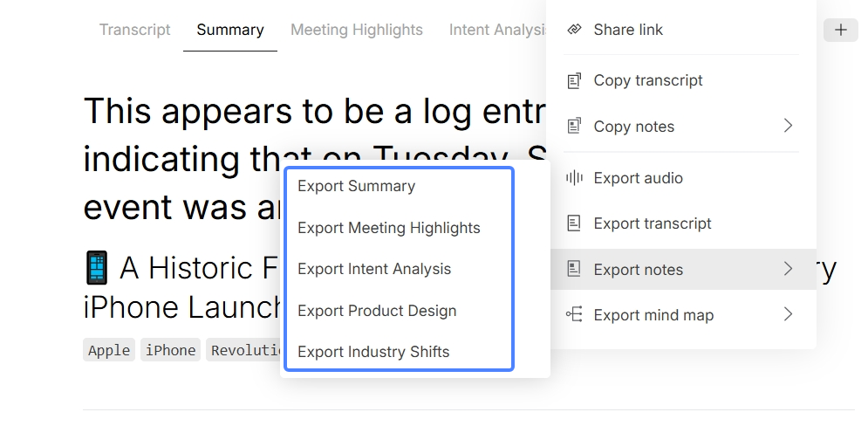Expand the Export notes chevron

click(788, 269)
